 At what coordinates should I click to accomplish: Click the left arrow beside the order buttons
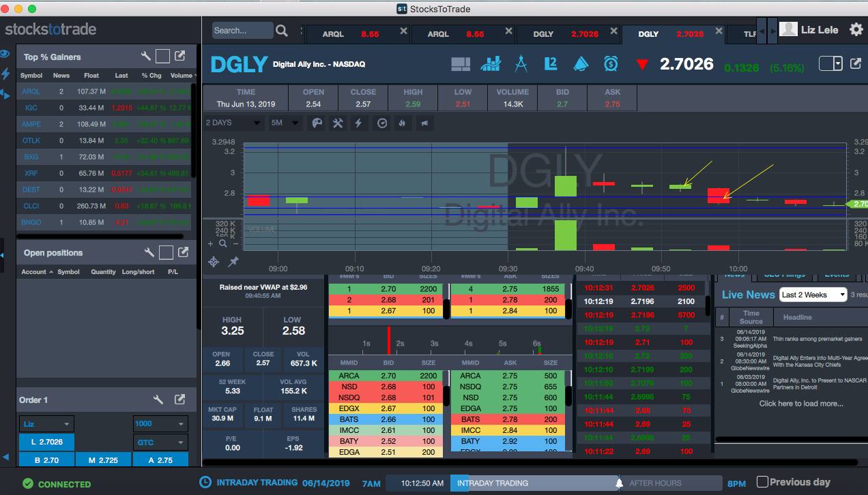pos(5,457)
